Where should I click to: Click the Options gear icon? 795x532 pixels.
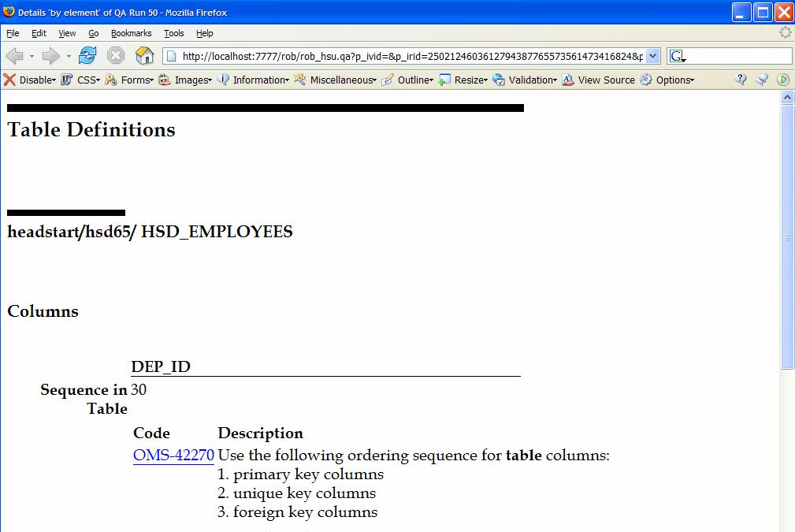pos(646,80)
